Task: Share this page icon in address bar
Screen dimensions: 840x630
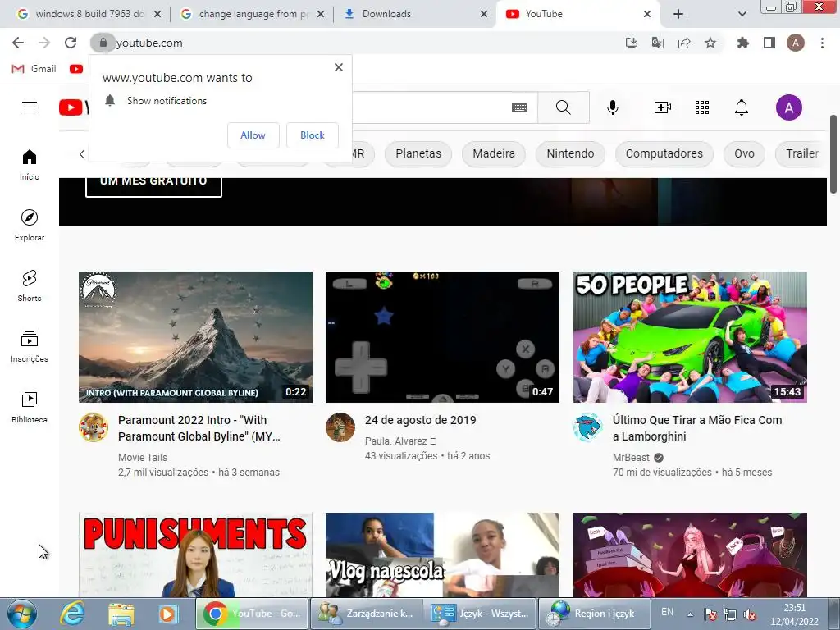Action: pyautogui.click(x=684, y=43)
